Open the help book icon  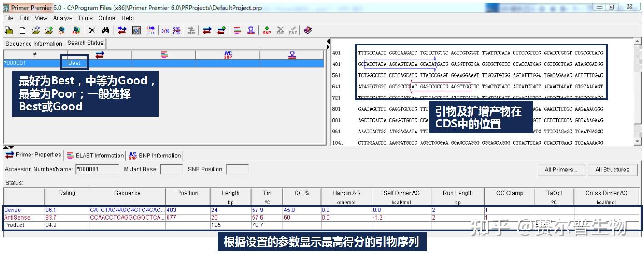pyautogui.click(x=307, y=30)
